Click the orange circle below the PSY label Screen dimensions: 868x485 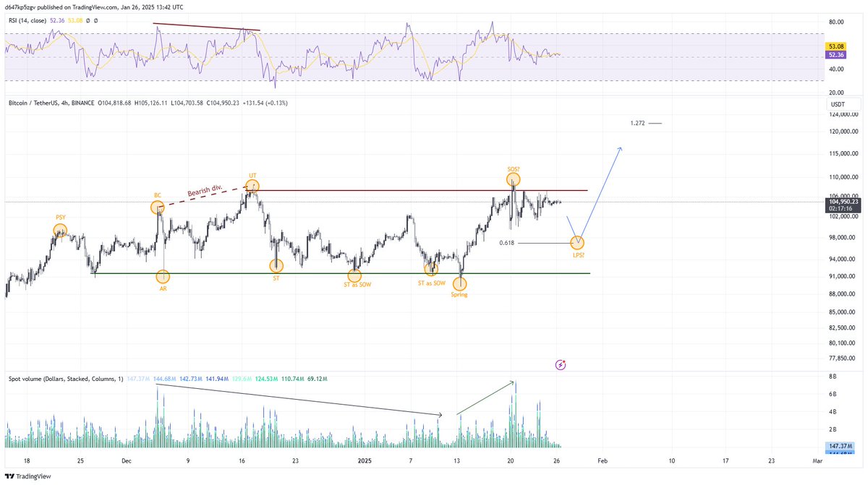pos(60,231)
